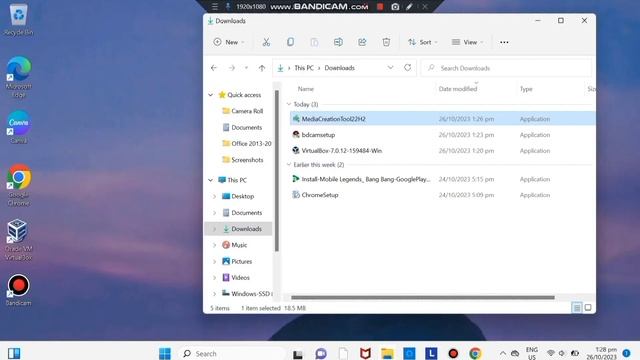The image size is (640, 360).
Task: Open the Recycle Bin desktop icon
Action: click(18, 20)
